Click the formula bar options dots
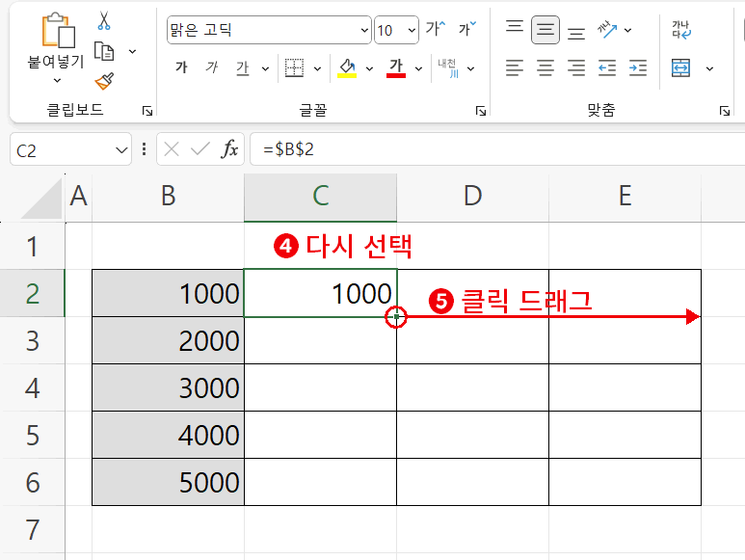745x560 pixels. coord(144,149)
